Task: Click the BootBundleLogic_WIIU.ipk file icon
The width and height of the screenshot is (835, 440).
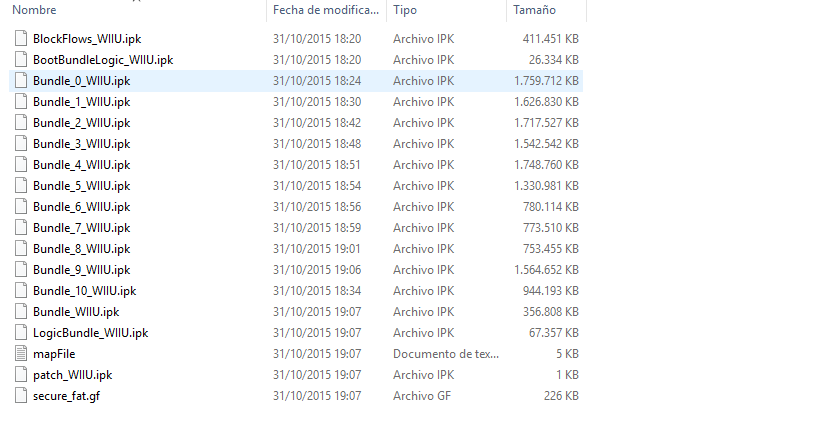Action: pyautogui.click(x=23, y=60)
